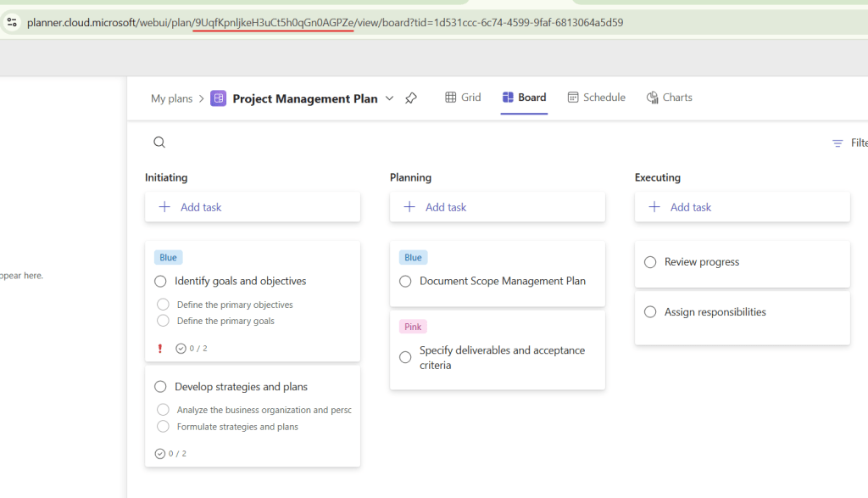The width and height of the screenshot is (868, 498).
Task: Click the site permissions icon in the address bar
Action: [x=12, y=23]
